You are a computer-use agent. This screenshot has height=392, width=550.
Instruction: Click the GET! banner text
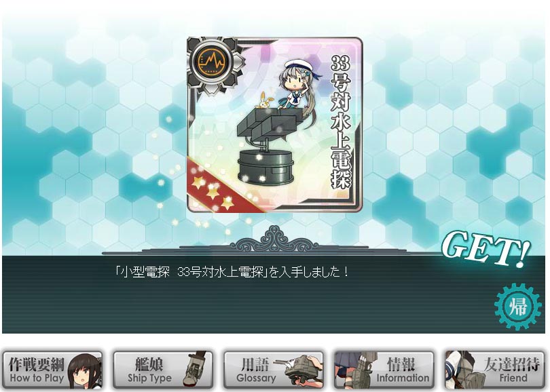click(x=486, y=249)
